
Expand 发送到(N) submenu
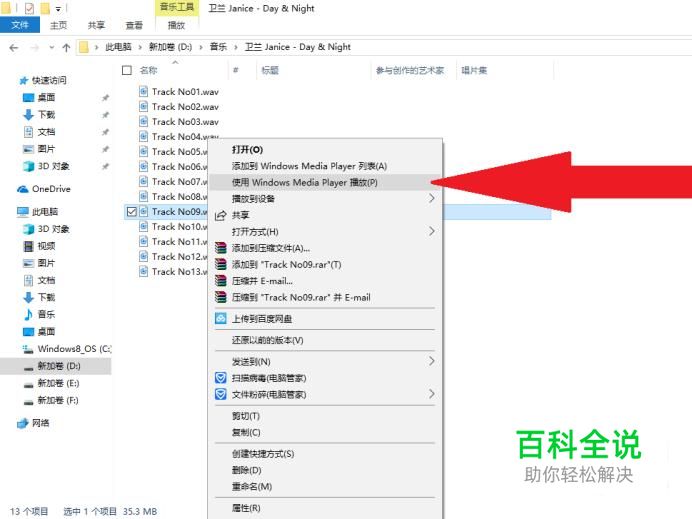(x=325, y=361)
